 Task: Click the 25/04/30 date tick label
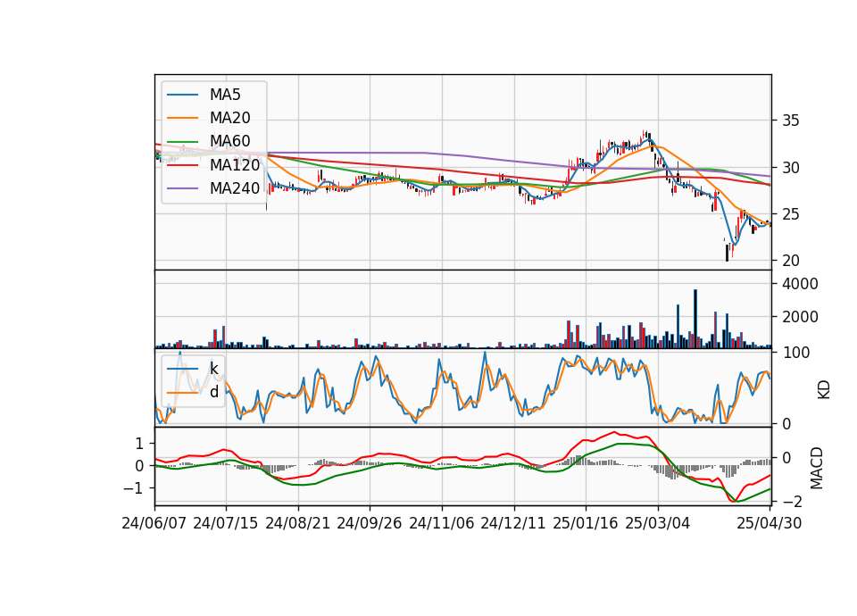769,523
